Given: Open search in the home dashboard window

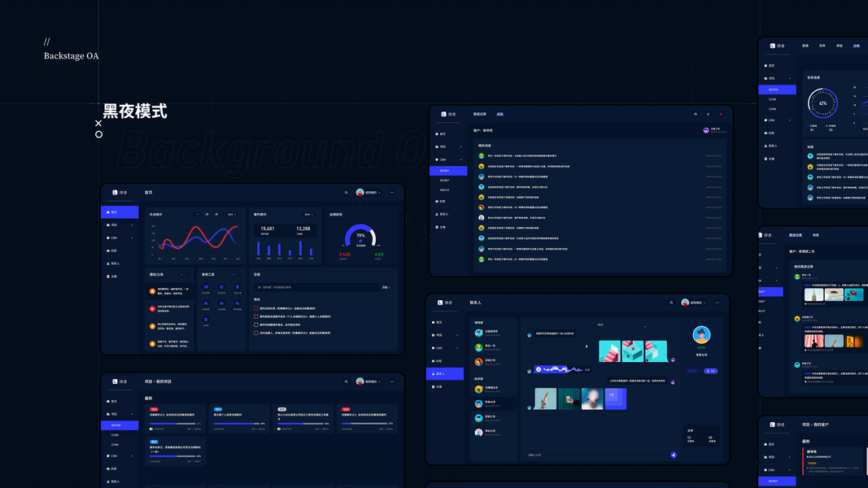Looking at the screenshot, I should 347,193.
